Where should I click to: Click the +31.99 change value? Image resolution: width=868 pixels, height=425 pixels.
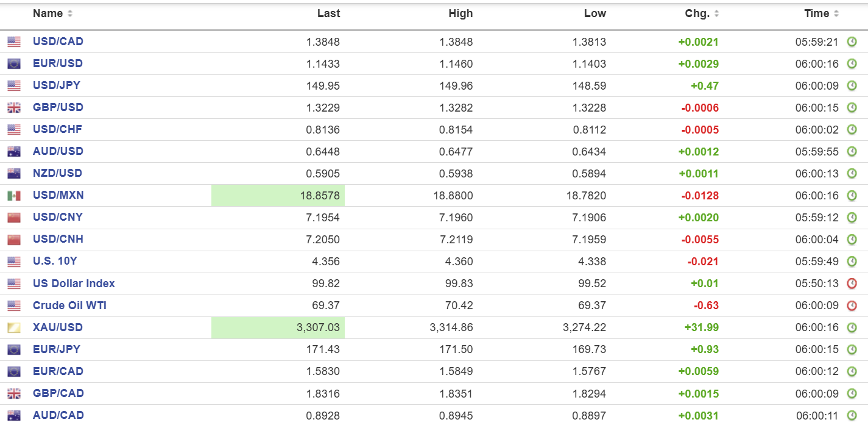[x=702, y=327]
